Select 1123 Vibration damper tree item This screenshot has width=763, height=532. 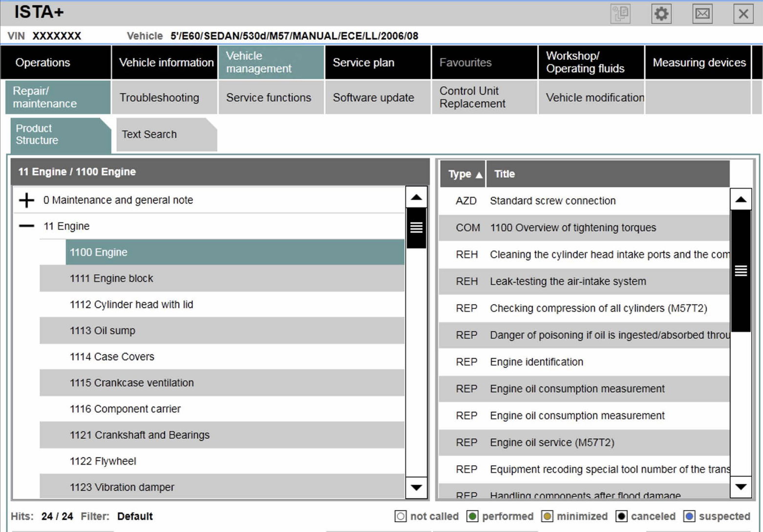click(222, 487)
